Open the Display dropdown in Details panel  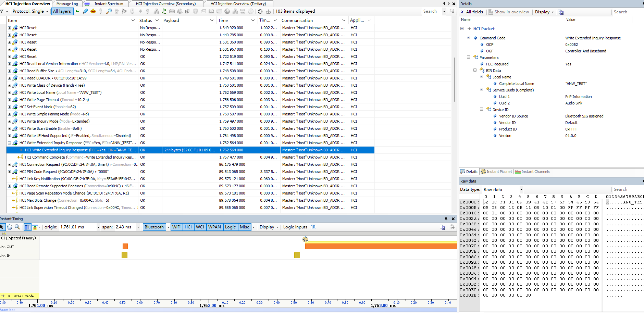pos(544,12)
